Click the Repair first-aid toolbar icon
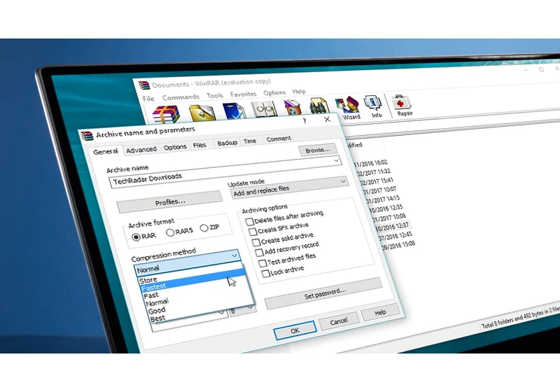Image resolution: width=560 pixels, height=392 pixels. pyautogui.click(x=402, y=105)
